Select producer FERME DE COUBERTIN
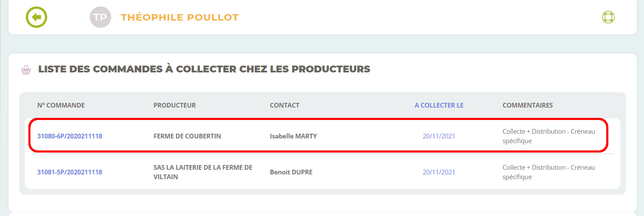The height and width of the screenshot is (216, 644). (x=187, y=136)
